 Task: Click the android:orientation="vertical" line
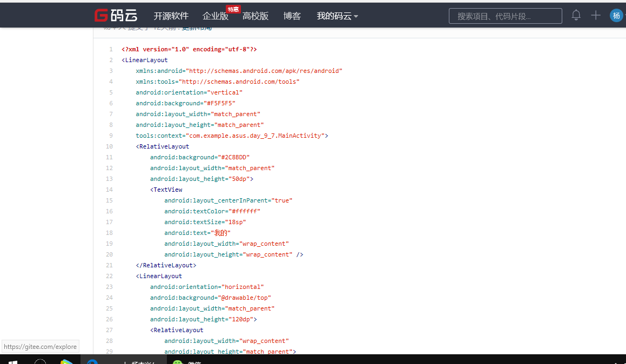pyautogui.click(x=189, y=92)
